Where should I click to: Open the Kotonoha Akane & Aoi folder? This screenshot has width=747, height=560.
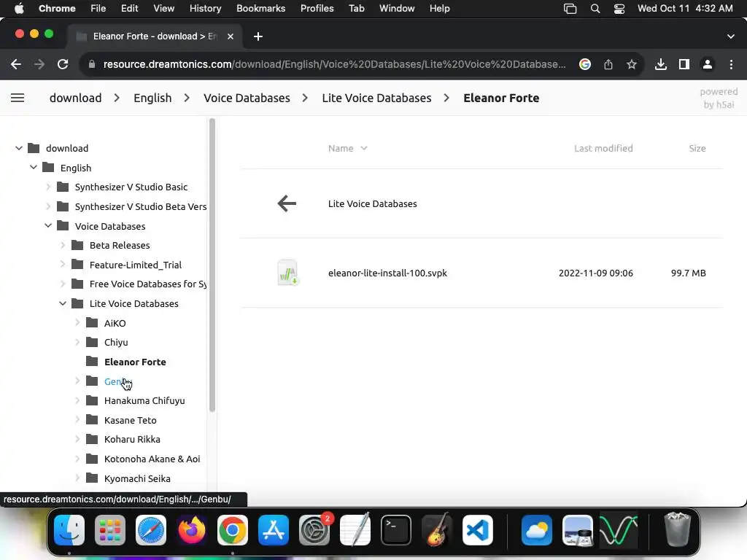pos(152,459)
